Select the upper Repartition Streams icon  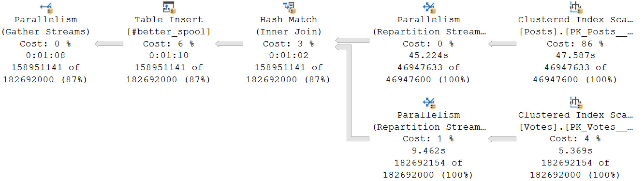pos(429,7)
